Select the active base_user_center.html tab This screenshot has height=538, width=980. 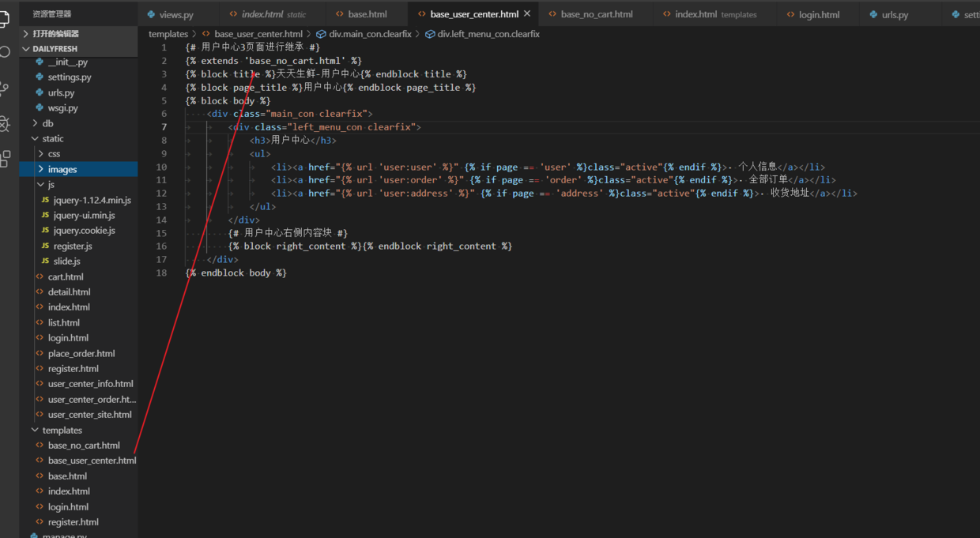tap(474, 14)
